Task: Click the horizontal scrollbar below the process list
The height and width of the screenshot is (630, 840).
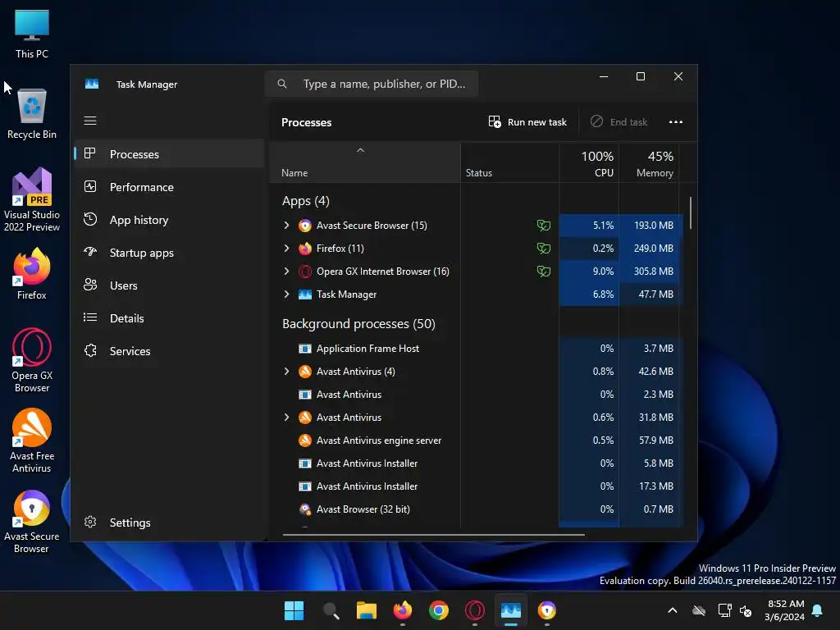Action: (x=433, y=534)
